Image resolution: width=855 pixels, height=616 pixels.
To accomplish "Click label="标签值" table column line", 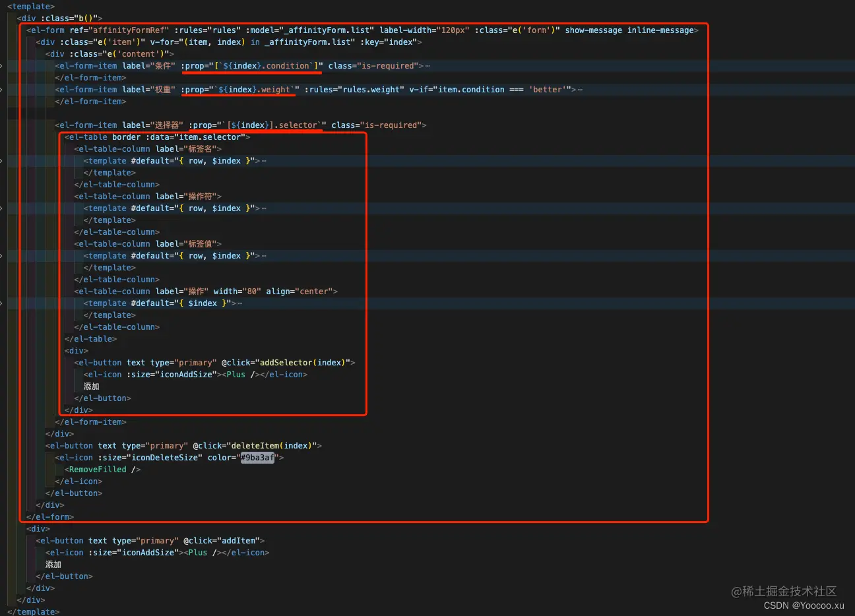I will pos(148,244).
